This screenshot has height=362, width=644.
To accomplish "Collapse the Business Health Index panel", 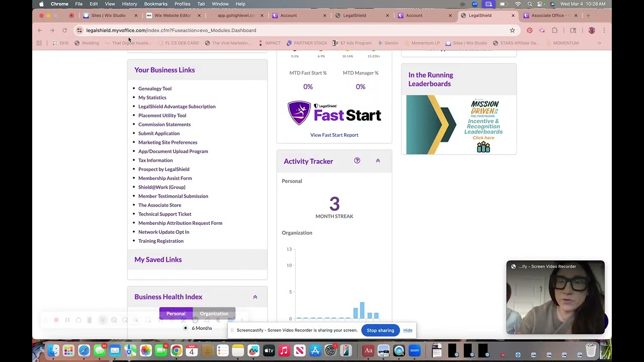I will pyautogui.click(x=255, y=297).
